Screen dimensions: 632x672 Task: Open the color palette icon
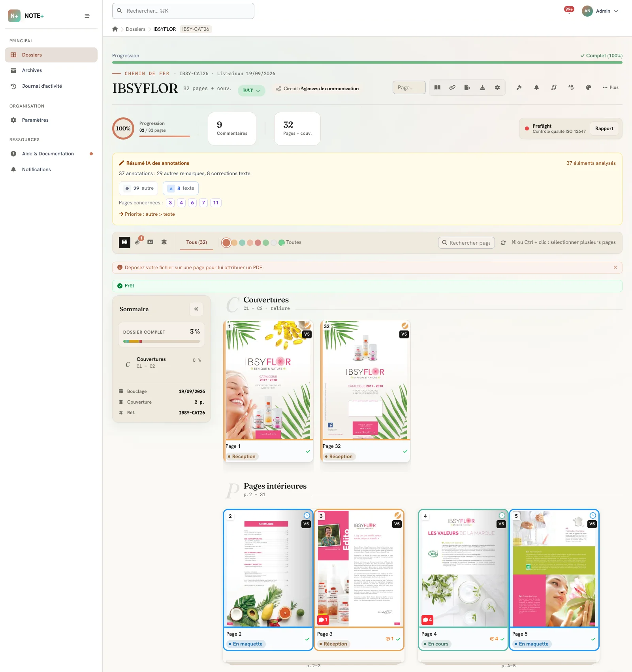589,87
